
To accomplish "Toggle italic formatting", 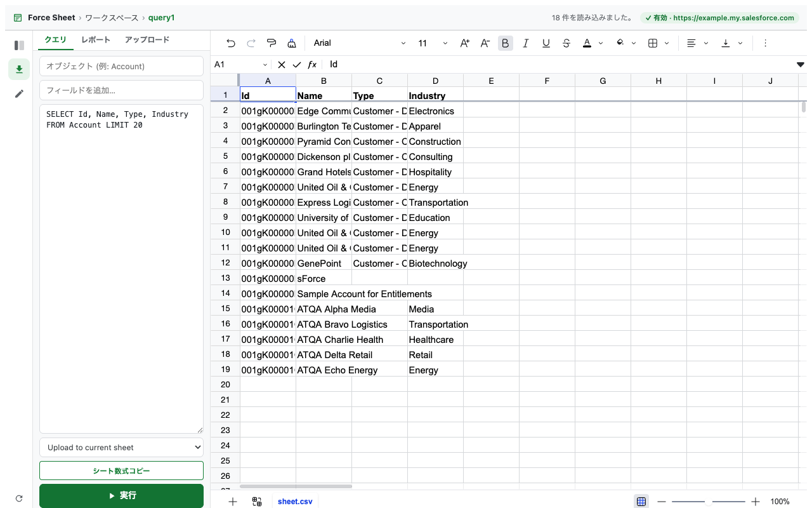I will click(x=526, y=43).
